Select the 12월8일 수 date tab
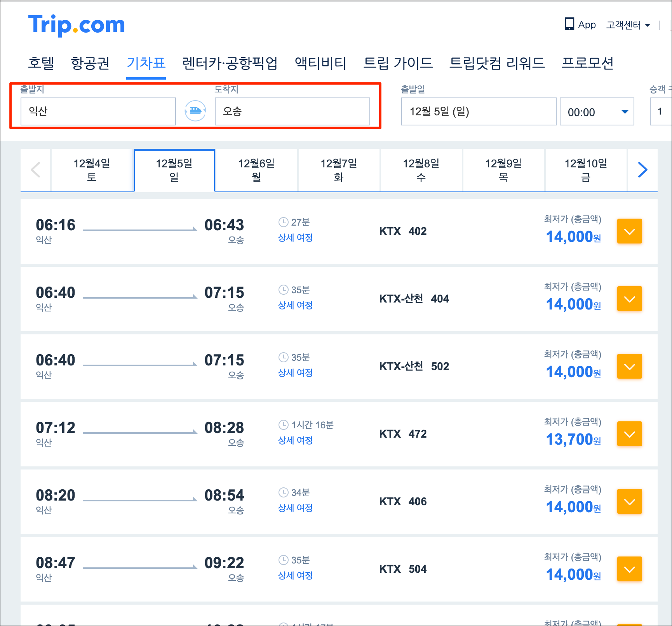 (421, 170)
